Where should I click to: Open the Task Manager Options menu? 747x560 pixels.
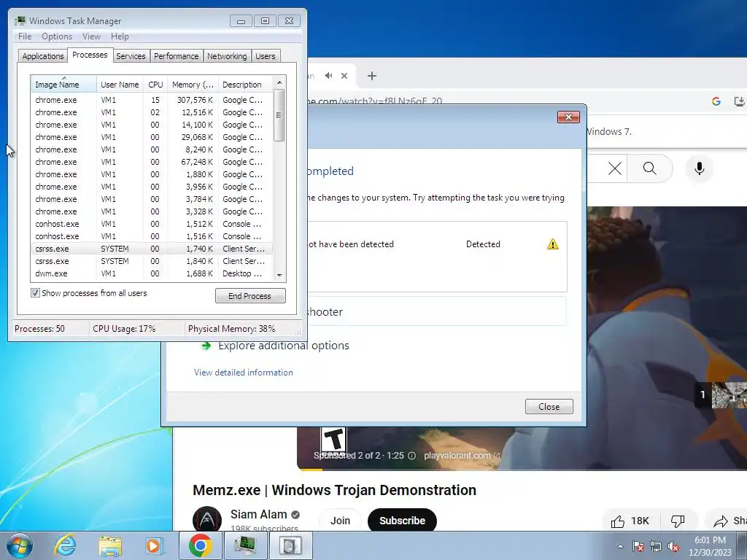pyautogui.click(x=57, y=36)
